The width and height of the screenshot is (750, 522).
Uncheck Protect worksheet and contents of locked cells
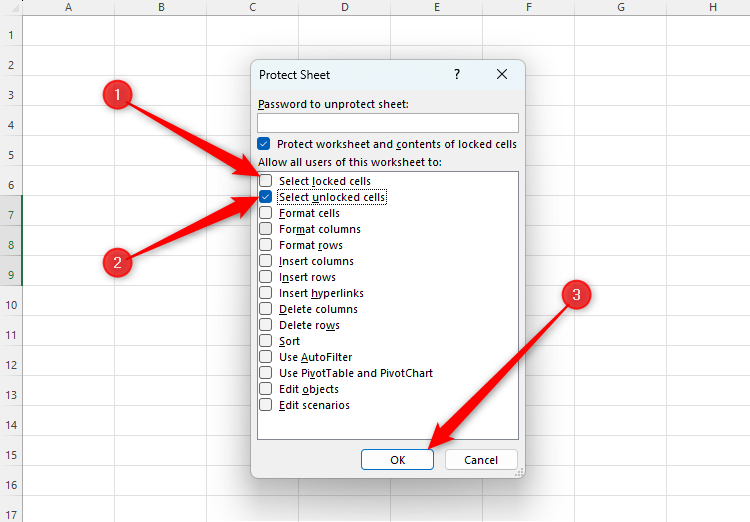coord(264,144)
